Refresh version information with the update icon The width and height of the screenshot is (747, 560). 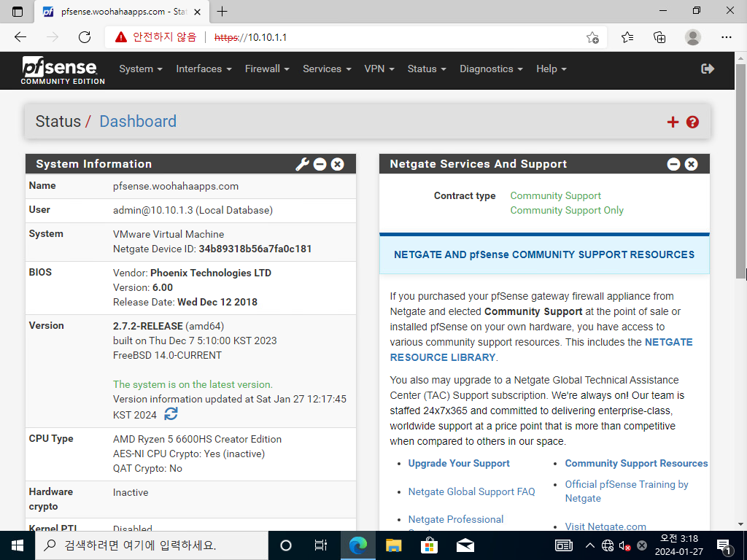tap(171, 413)
